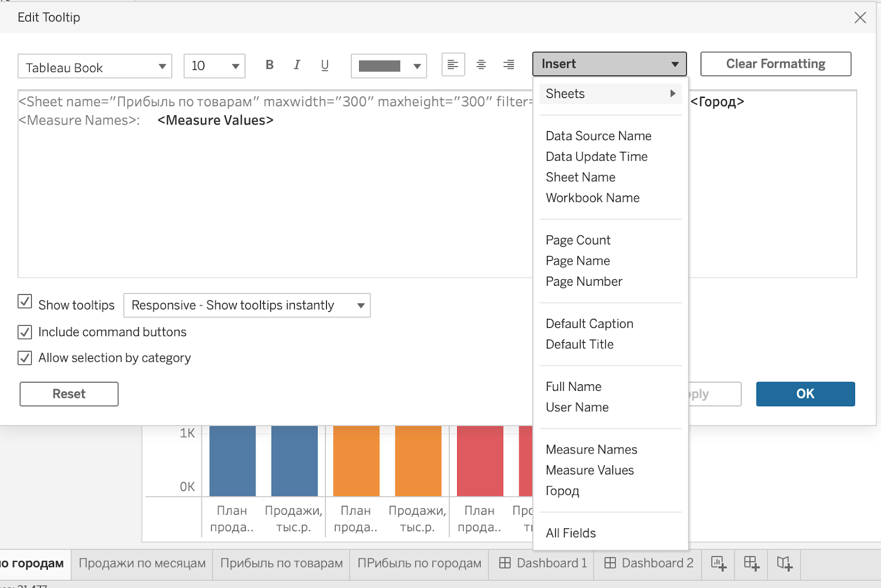
Task: Toggle underline formatting
Action: click(325, 64)
